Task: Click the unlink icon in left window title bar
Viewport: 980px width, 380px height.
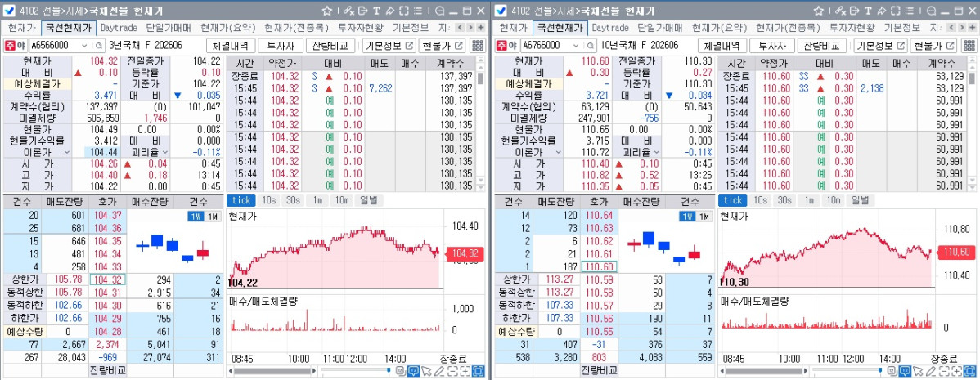Action: click(348, 11)
